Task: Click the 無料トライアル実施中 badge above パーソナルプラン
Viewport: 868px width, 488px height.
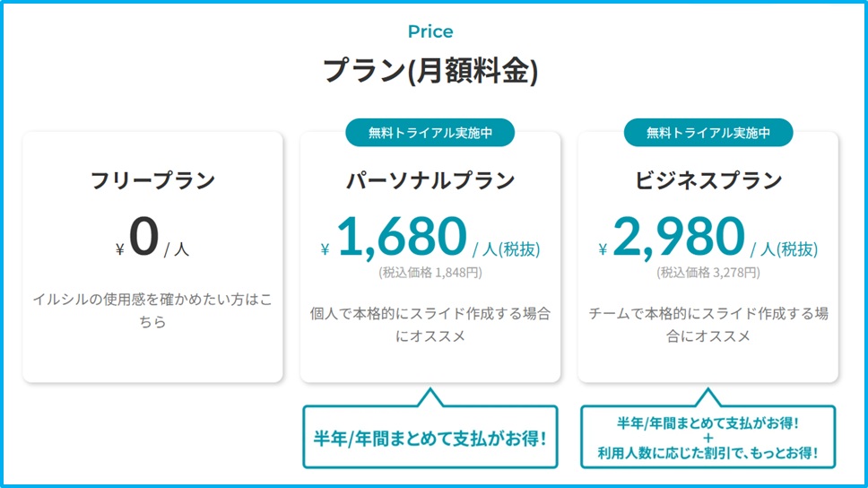Action: point(430,133)
